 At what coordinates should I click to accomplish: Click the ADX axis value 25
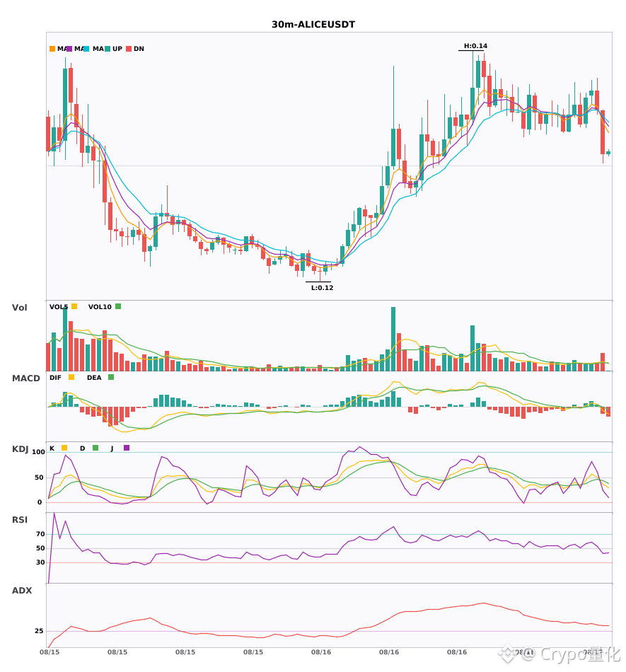(x=39, y=631)
